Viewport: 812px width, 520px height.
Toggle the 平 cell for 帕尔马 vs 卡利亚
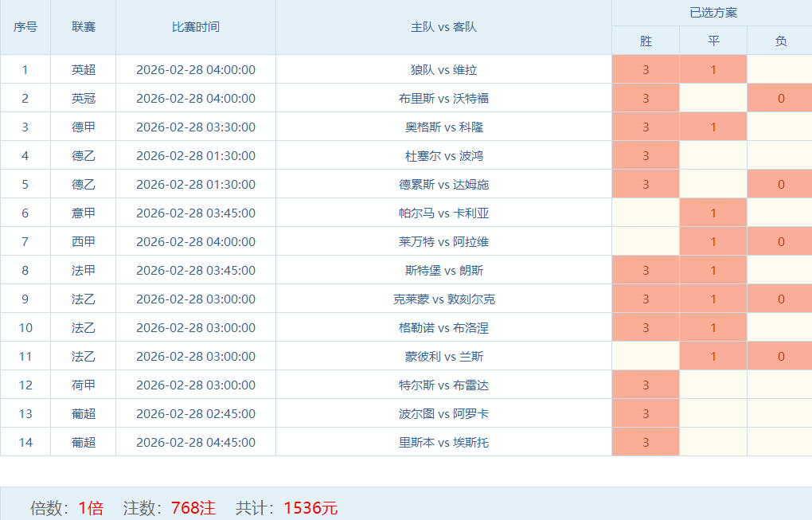click(713, 213)
